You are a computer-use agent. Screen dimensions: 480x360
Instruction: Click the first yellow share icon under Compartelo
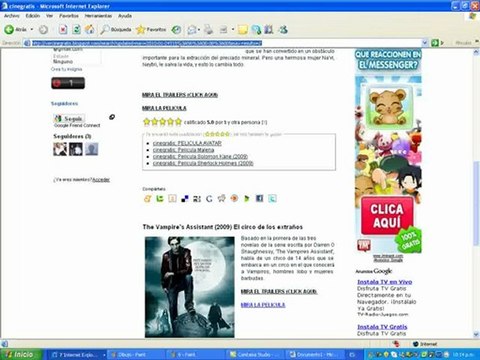tap(147, 199)
